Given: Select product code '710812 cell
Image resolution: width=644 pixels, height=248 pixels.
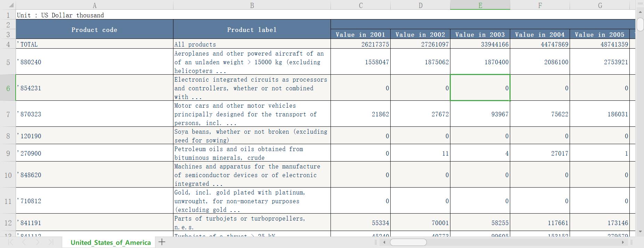Looking at the screenshot, I should [95, 201].
